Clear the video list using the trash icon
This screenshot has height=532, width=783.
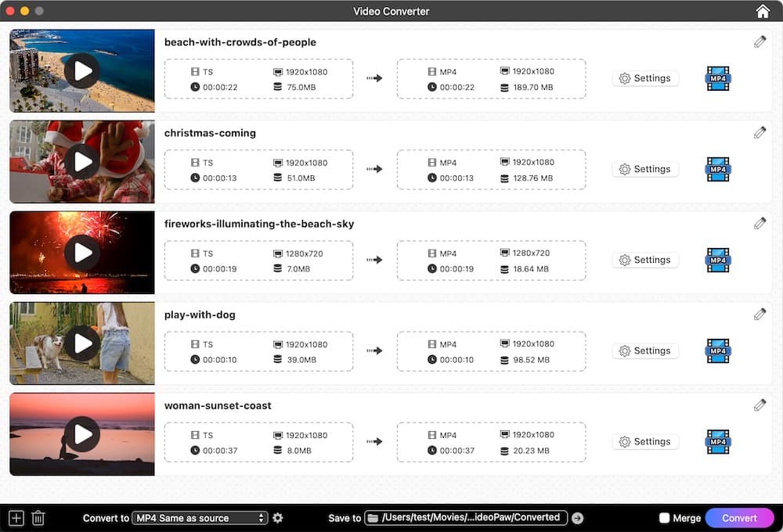pos(38,517)
